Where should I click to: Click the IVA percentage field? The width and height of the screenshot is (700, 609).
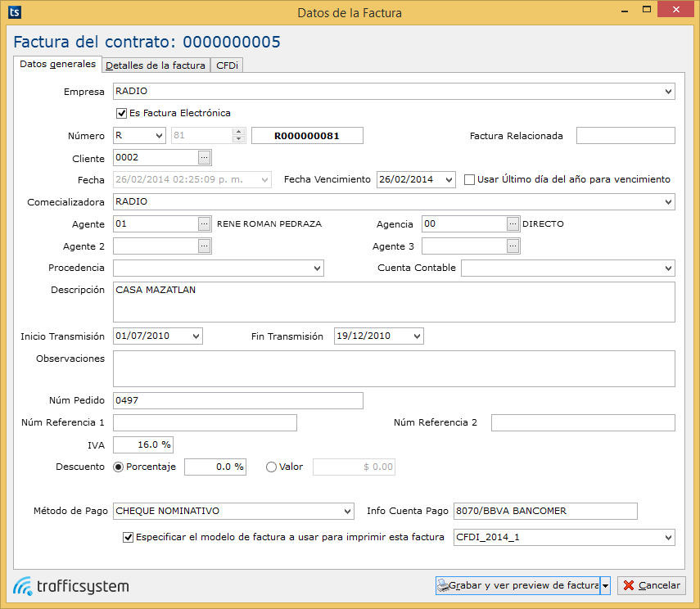143,444
